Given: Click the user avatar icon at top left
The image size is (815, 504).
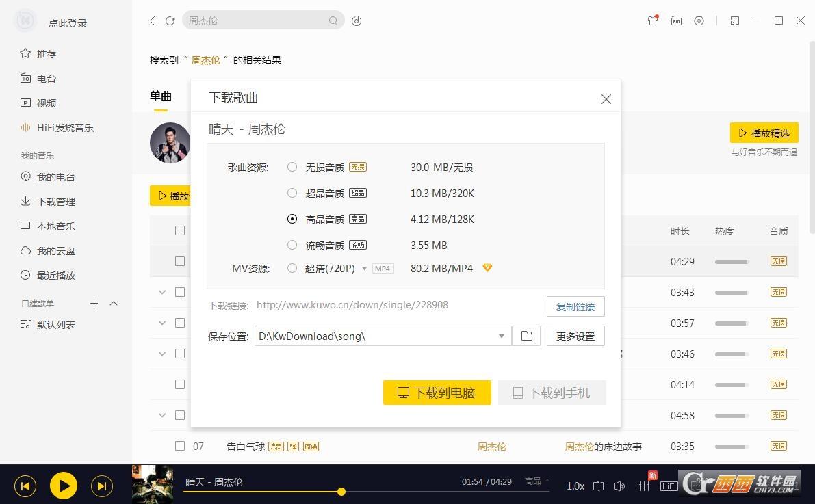Looking at the screenshot, I should [25, 21].
